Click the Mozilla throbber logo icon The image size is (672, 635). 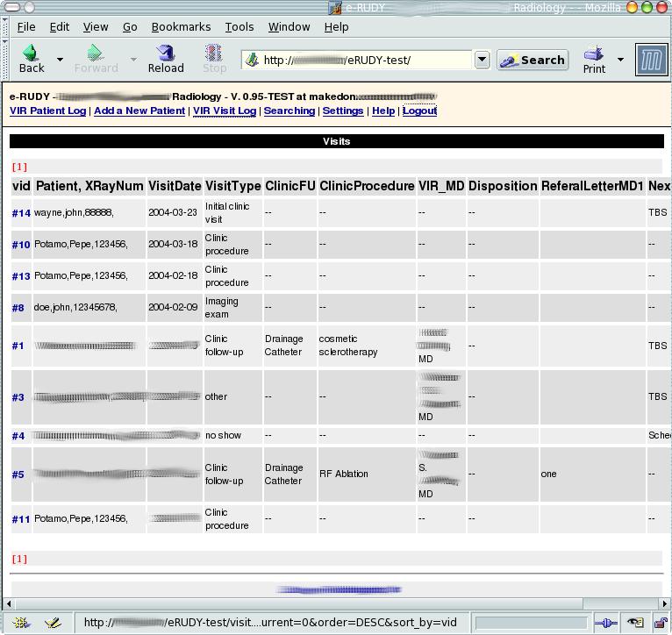pos(652,60)
